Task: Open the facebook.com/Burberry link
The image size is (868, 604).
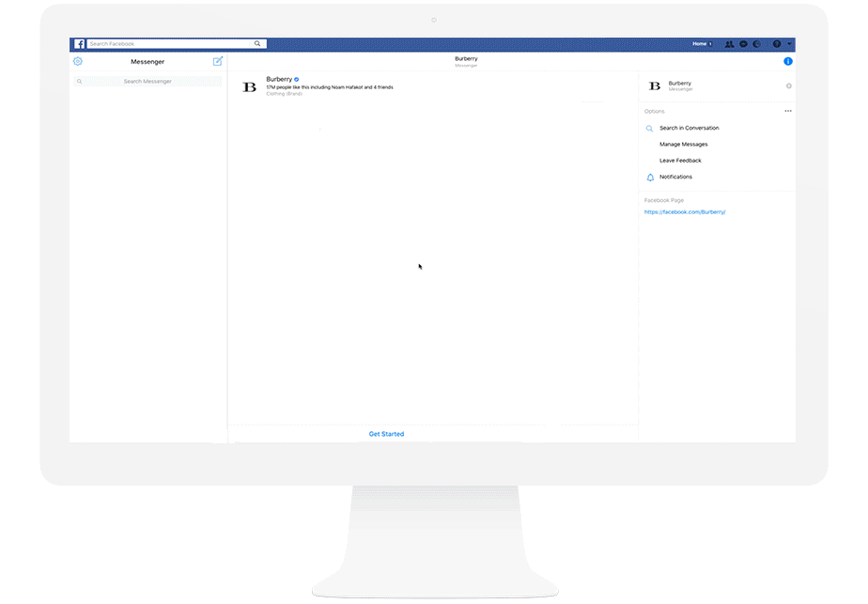Action: pyautogui.click(x=685, y=212)
